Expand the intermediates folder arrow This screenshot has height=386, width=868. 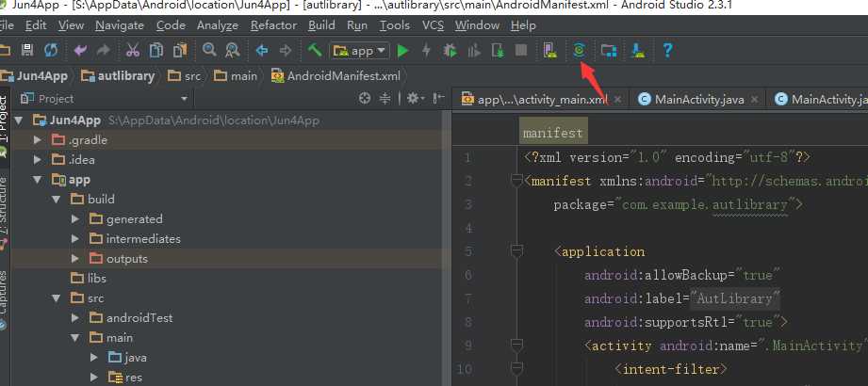point(75,239)
